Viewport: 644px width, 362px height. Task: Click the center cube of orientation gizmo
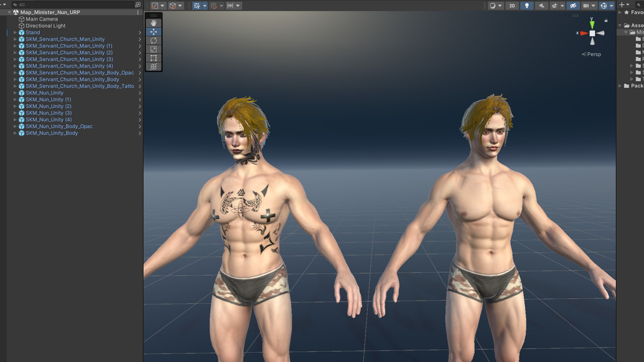coord(592,33)
